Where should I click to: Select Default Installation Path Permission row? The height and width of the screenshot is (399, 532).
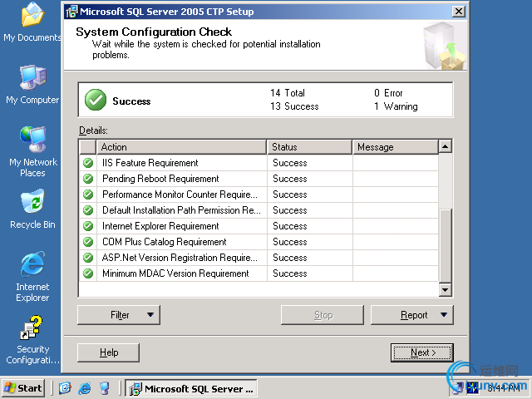pos(181,210)
